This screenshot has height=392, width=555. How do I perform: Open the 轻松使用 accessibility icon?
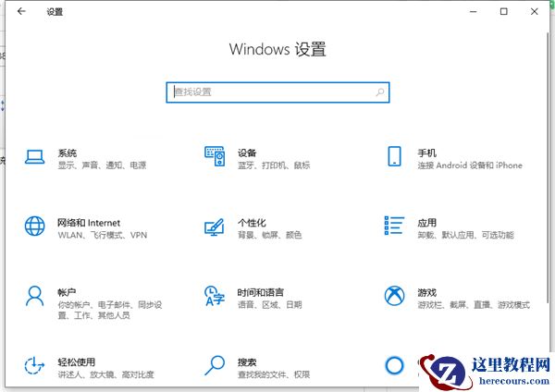click(x=34, y=365)
